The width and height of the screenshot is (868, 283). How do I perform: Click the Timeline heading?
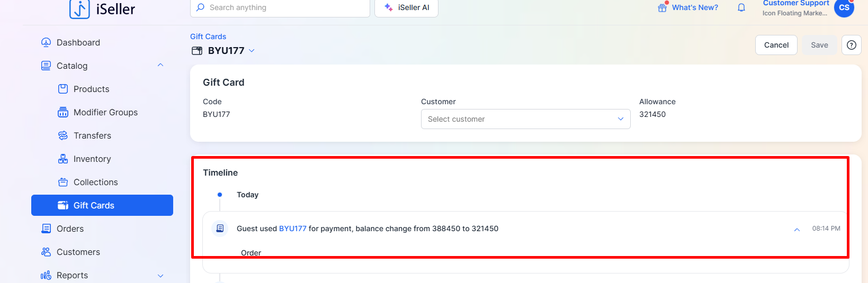220,172
